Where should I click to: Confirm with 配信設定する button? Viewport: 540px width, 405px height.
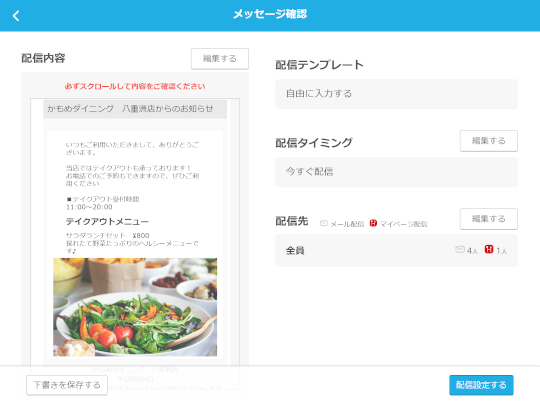click(481, 385)
